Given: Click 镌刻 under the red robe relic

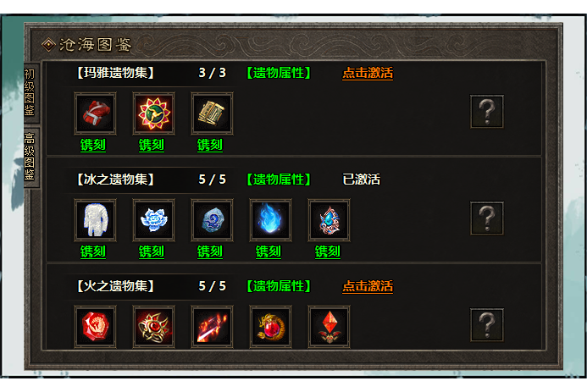Looking at the screenshot, I should 93,145.
